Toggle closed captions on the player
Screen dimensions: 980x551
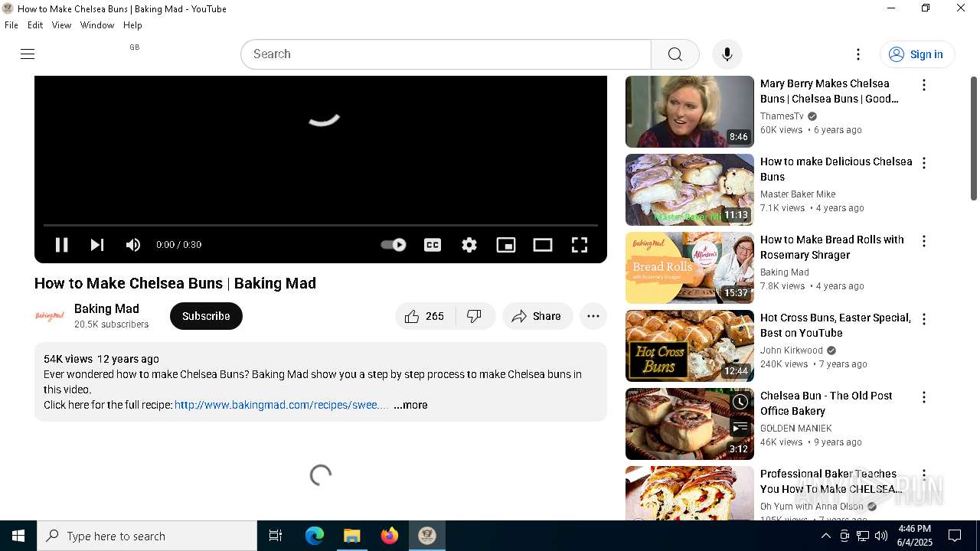(433, 245)
